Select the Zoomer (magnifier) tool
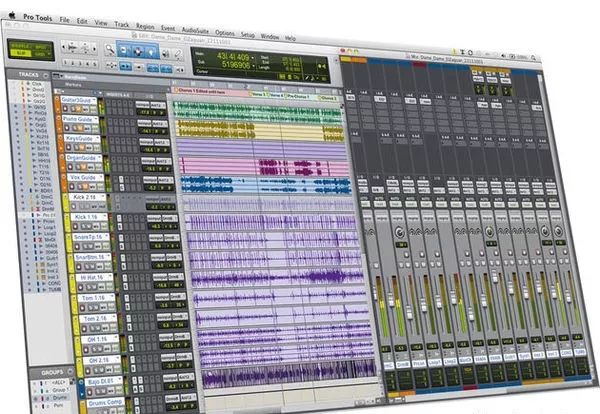The image size is (600, 414). point(110,49)
